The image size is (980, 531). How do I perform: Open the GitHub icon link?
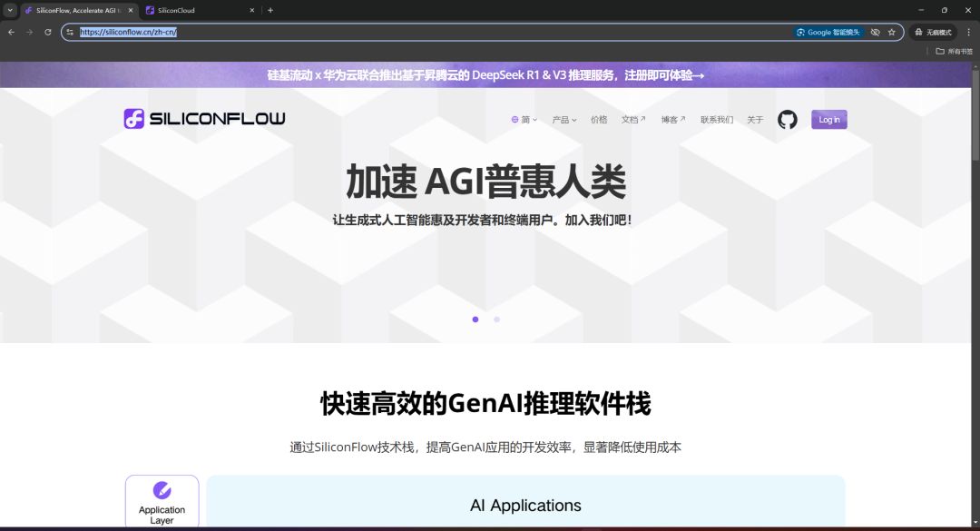(787, 120)
